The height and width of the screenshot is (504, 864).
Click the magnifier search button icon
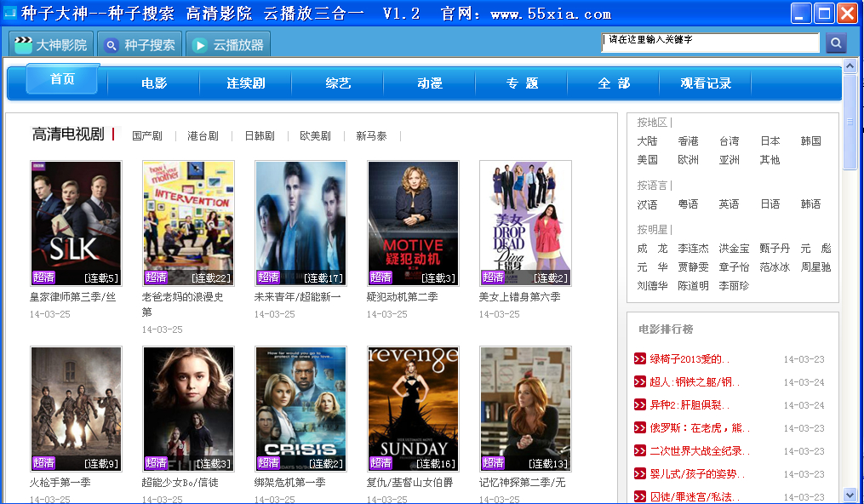836,43
